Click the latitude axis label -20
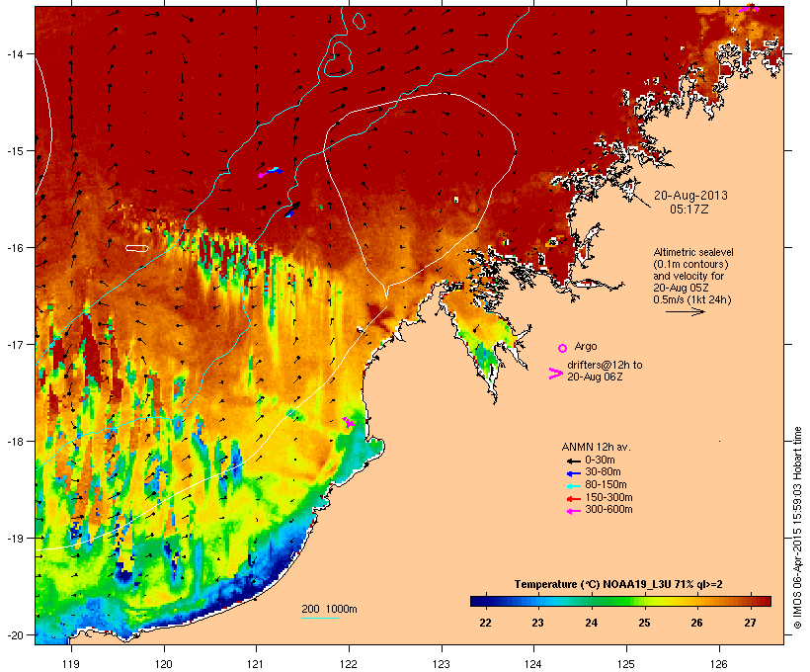 point(15,635)
